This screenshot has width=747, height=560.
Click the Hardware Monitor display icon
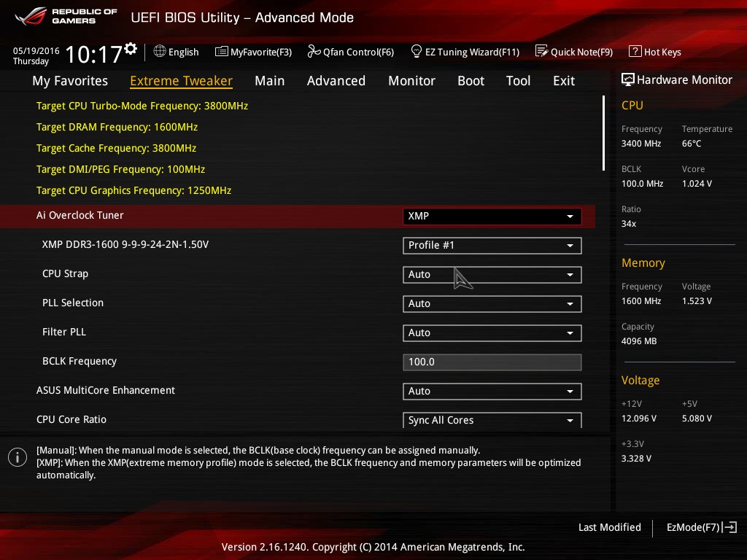627,80
